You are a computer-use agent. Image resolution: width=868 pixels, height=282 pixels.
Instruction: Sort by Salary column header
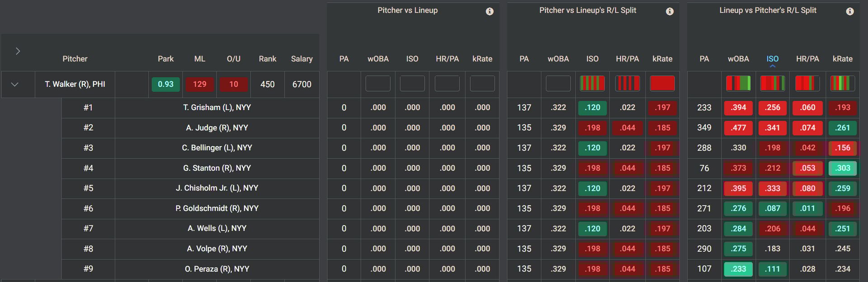302,59
